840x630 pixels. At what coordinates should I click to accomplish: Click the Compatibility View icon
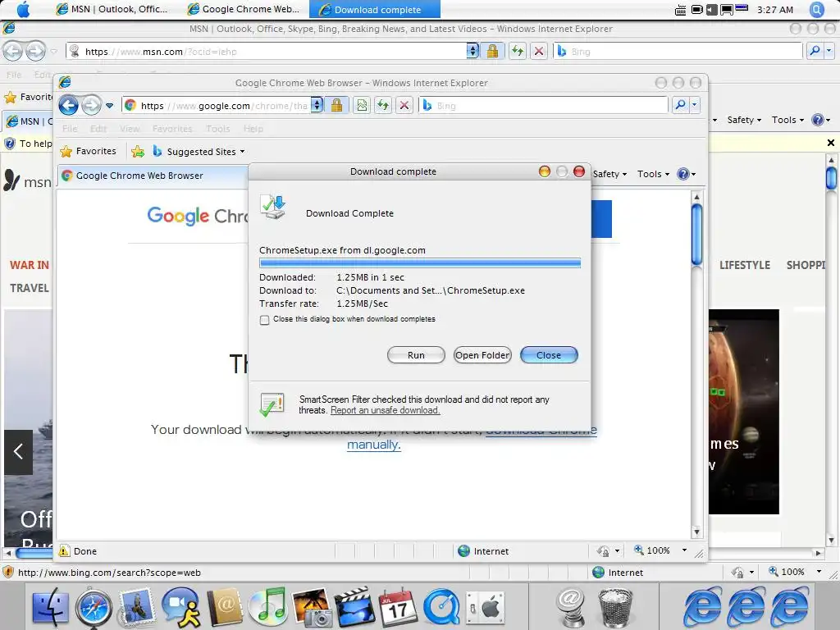point(362,105)
